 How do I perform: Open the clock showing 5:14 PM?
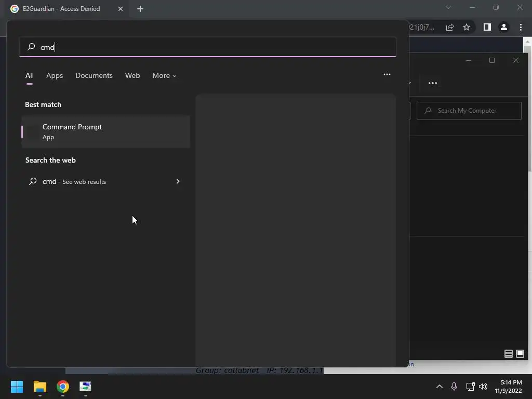[x=508, y=387]
